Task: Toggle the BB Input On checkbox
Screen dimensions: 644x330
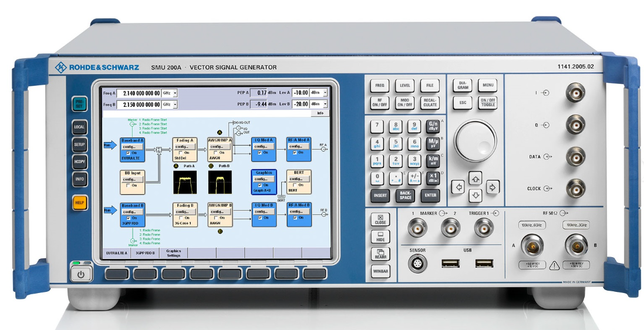Action: (129, 185)
